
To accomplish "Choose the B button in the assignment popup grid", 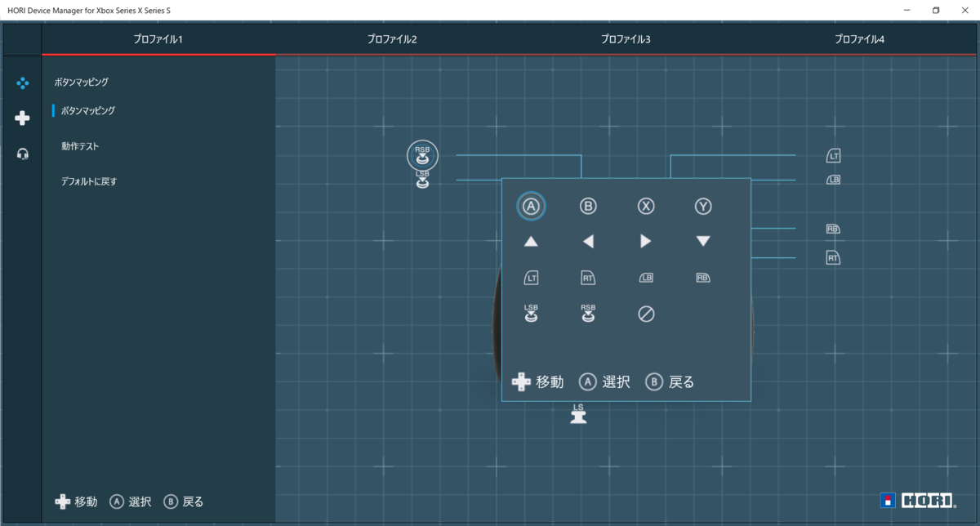I will click(588, 207).
